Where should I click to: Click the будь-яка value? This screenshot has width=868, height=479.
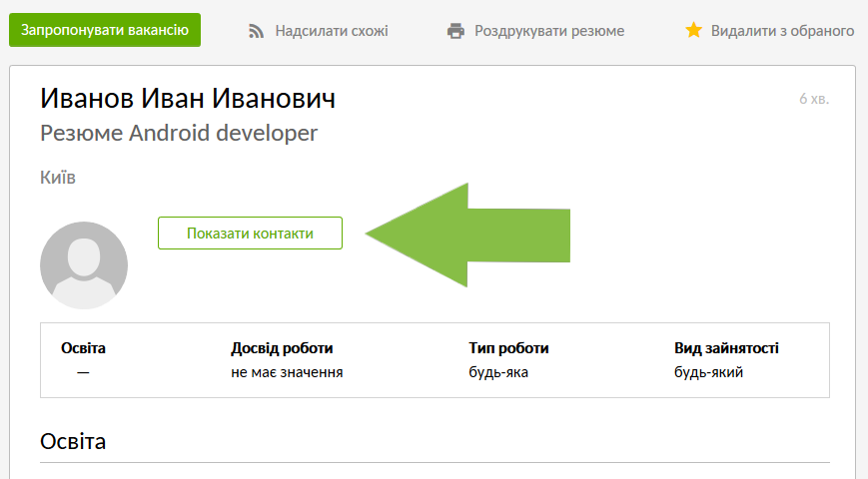[x=498, y=372]
